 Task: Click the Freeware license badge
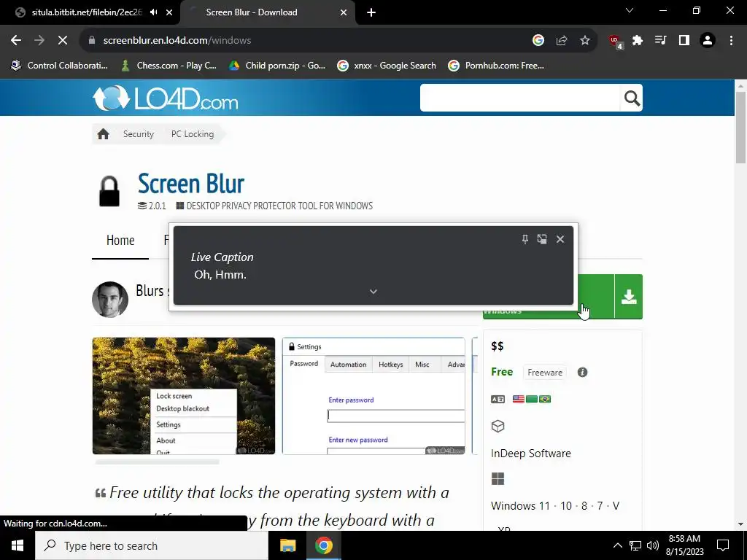point(545,373)
